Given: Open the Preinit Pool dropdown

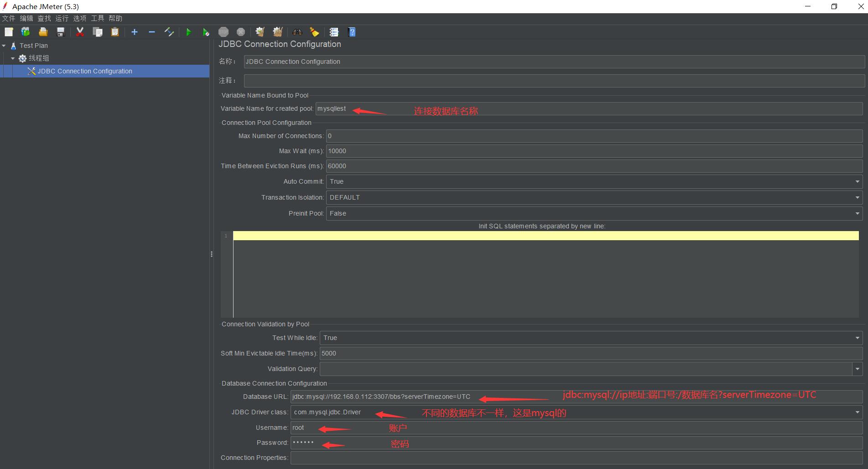Looking at the screenshot, I should [594, 213].
